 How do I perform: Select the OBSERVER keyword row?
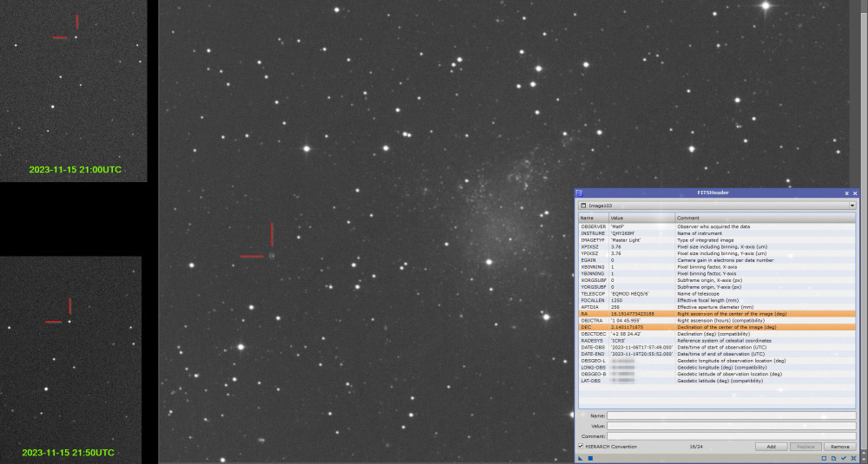(x=717, y=226)
